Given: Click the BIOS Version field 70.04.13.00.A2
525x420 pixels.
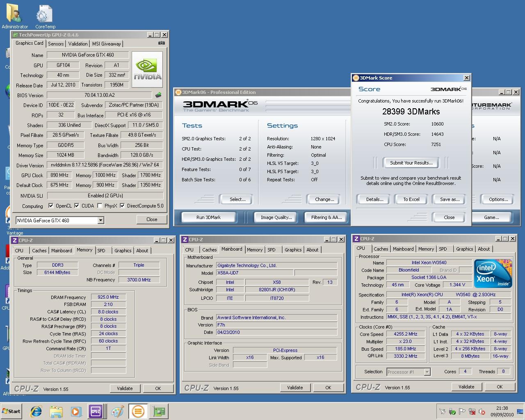Looking at the screenshot, I should 99,95.
